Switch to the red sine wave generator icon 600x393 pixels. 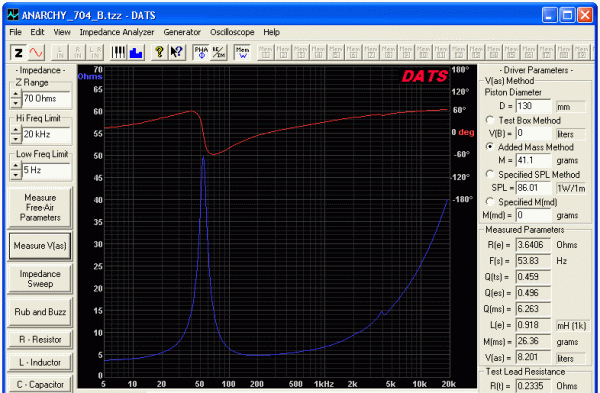point(36,52)
